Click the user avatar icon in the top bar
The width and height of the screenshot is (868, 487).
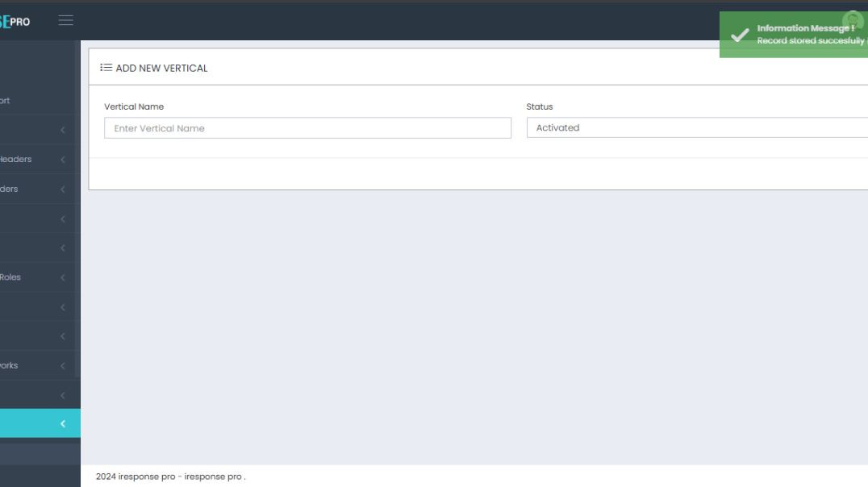click(x=853, y=19)
